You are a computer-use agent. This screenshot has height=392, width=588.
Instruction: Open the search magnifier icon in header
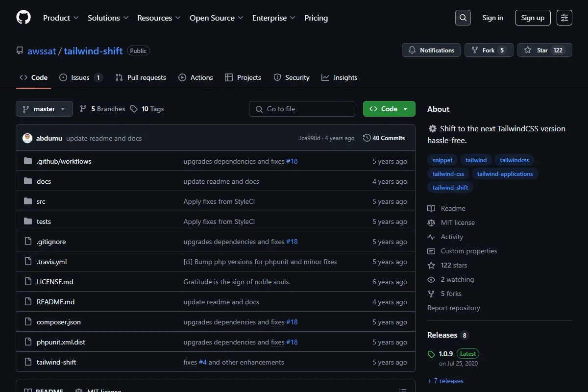pyautogui.click(x=463, y=18)
